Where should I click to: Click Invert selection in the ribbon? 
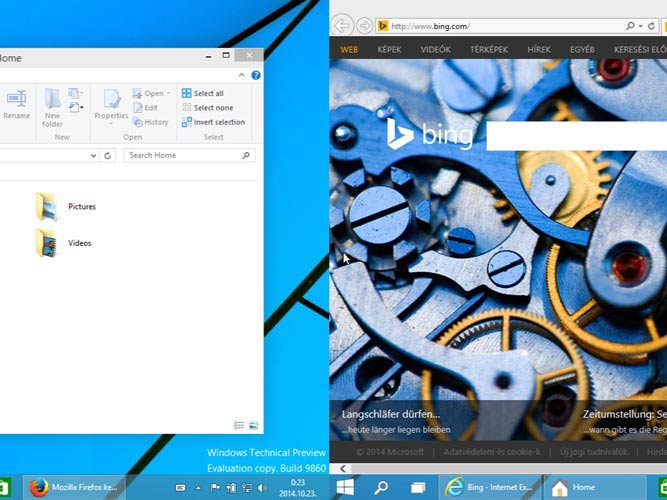(214, 122)
